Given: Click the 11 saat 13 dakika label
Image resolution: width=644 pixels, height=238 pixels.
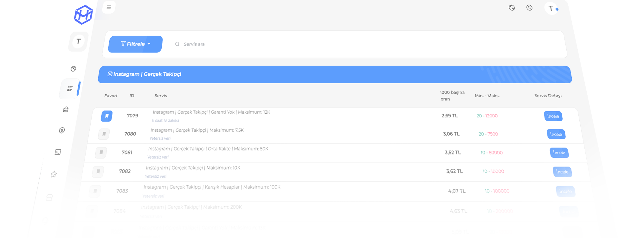Looking at the screenshot, I should pos(165,120).
